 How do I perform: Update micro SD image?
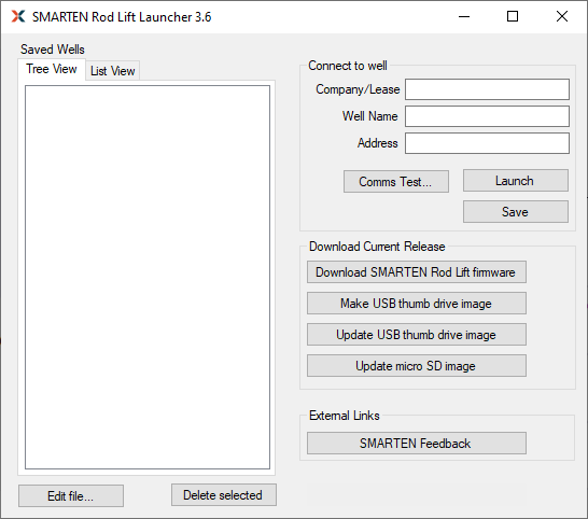pyautogui.click(x=417, y=365)
